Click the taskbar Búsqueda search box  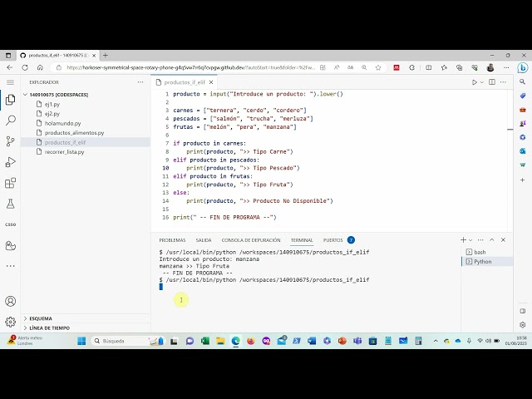click(127, 341)
